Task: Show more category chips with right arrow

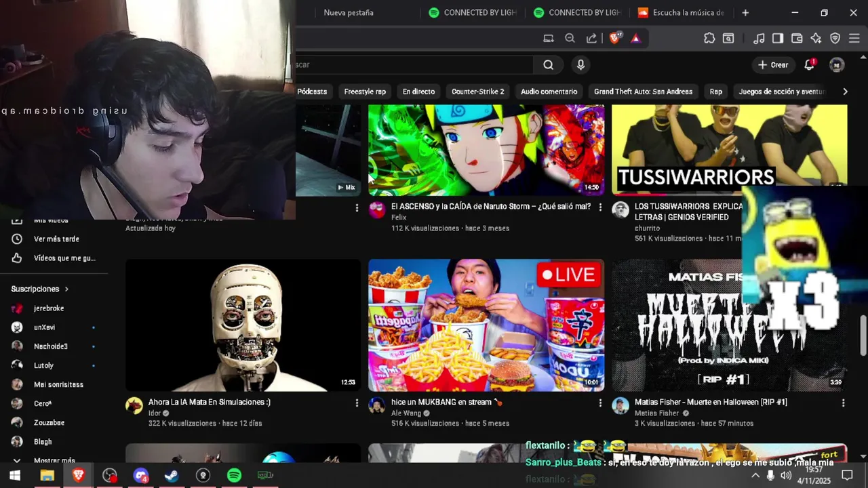Action: click(x=845, y=91)
